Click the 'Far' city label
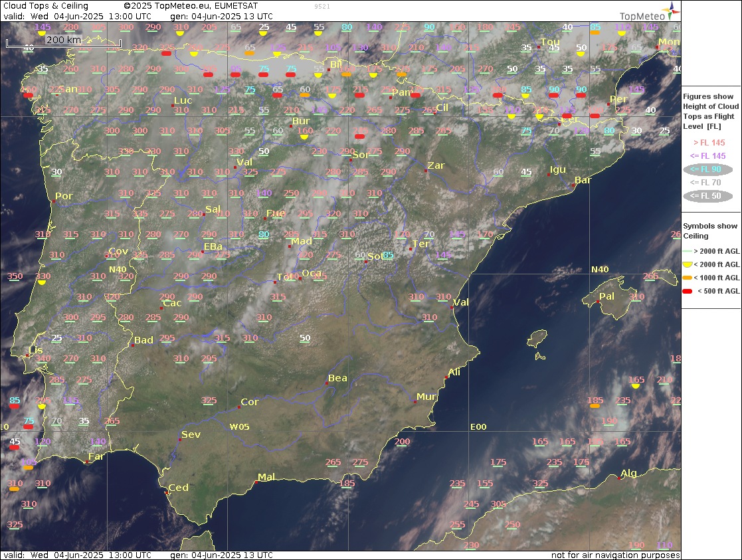 click(x=96, y=456)
